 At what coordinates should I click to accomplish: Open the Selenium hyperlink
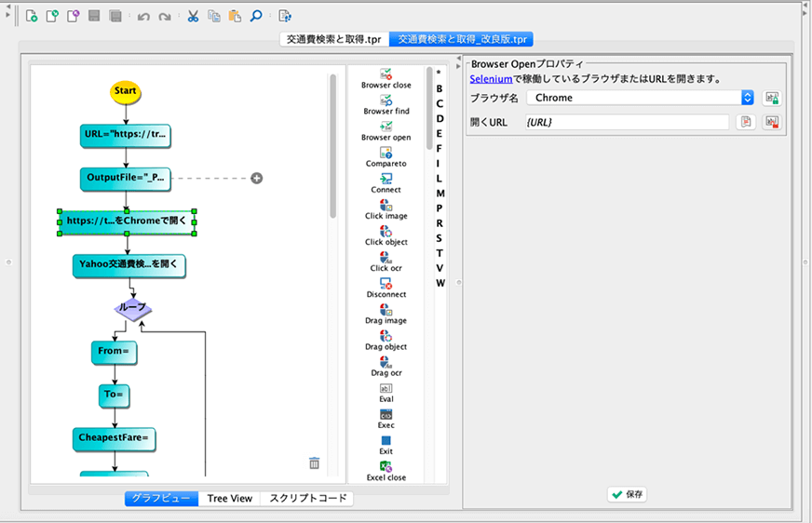point(491,79)
